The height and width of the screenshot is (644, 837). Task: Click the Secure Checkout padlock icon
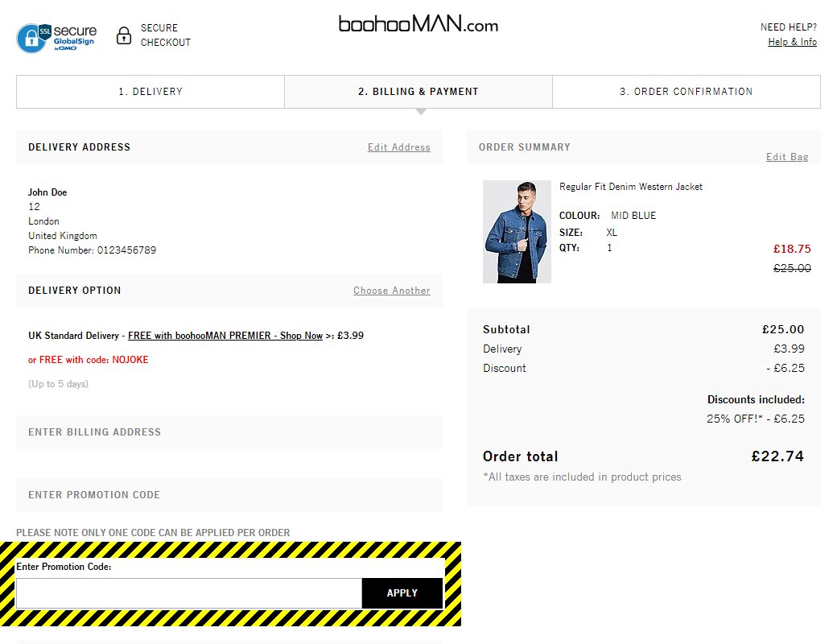coord(124,35)
